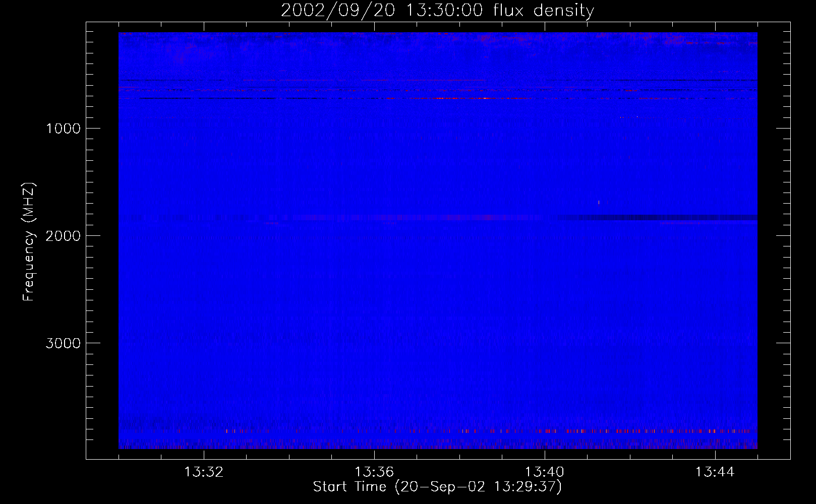
Task: Click the "13:44" time tick label
Action: click(x=715, y=472)
